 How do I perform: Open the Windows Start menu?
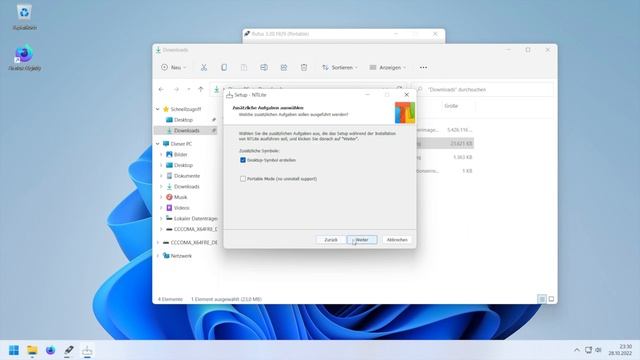click(14, 350)
